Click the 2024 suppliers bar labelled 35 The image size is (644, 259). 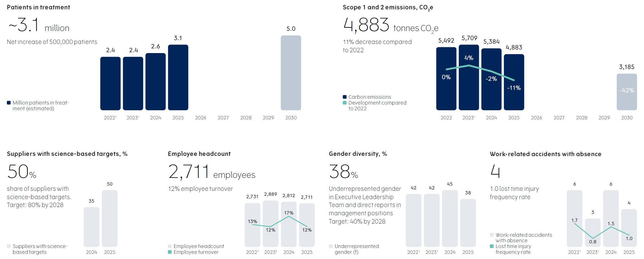click(x=91, y=227)
